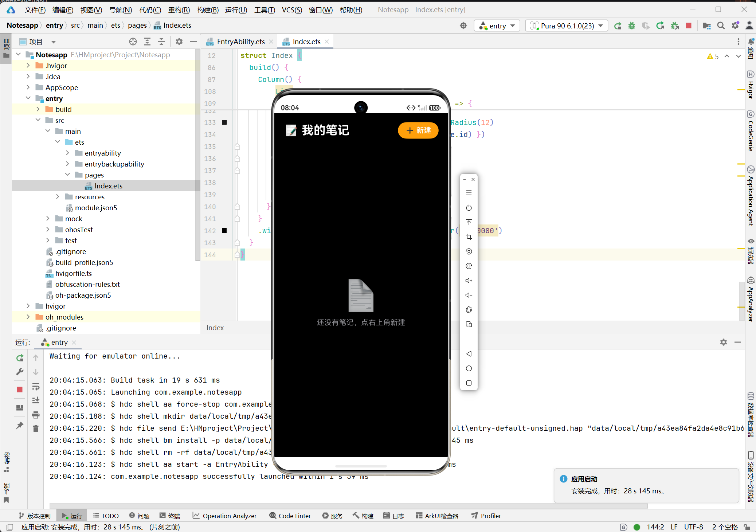Toggle soft-wrap in run console
The width and height of the screenshot is (756, 532).
36,386
